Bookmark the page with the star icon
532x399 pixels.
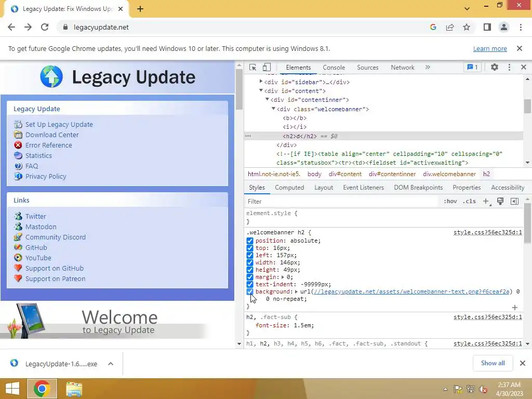pos(467,27)
